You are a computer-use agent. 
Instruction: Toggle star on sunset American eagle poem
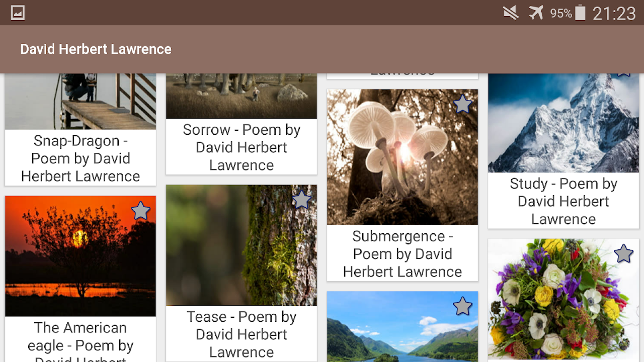point(140,211)
